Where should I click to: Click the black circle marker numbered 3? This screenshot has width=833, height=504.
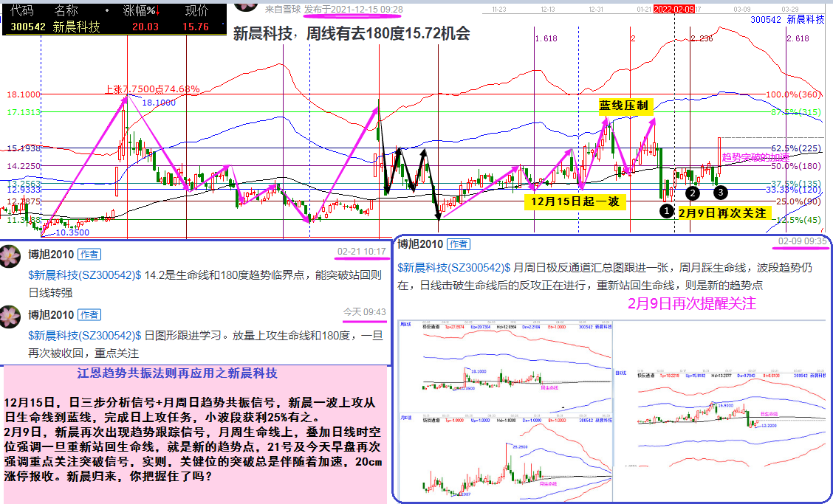click(x=721, y=192)
